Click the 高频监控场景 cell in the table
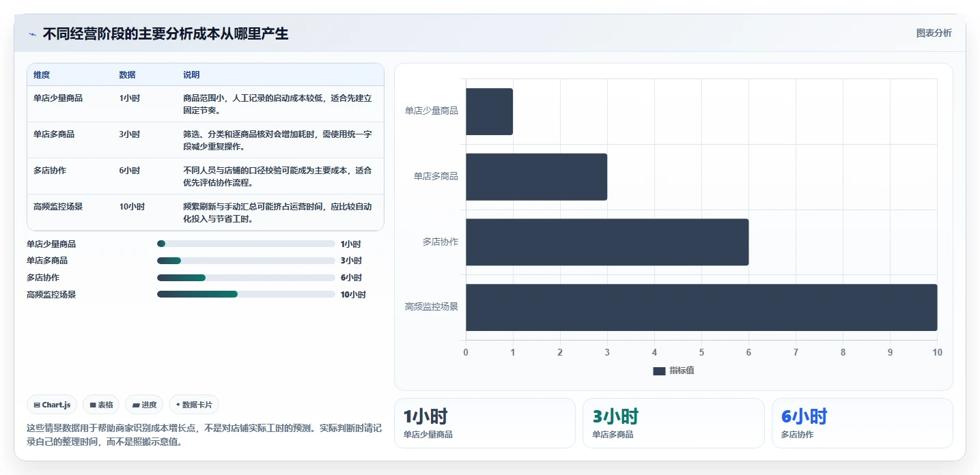The width and height of the screenshot is (980, 475). (58, 207)
